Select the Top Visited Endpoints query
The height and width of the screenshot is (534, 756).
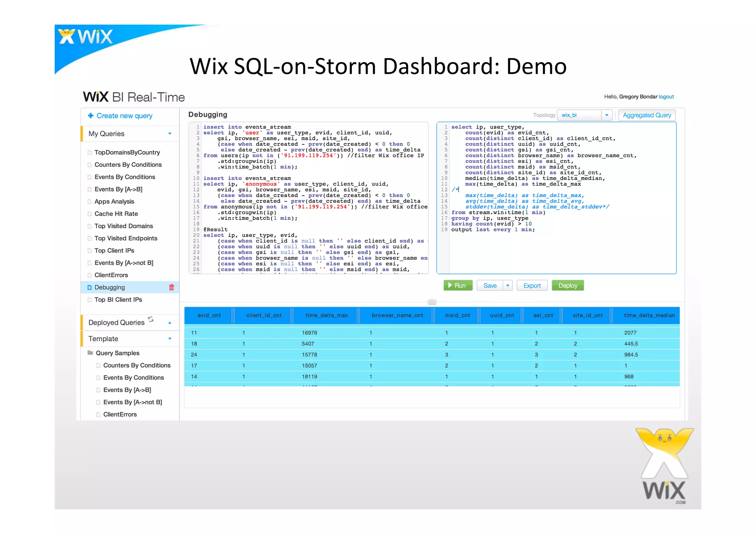[126, 238]
